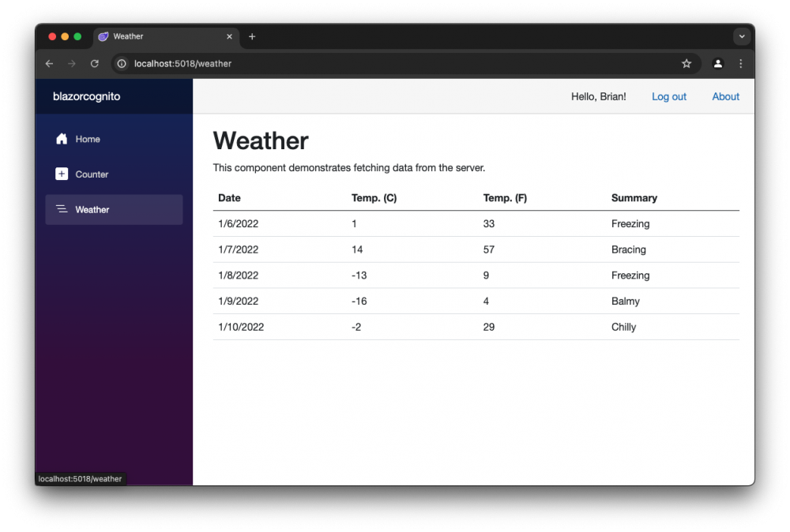Select the Weather list icon
This screenshot has width=790, height=532.
(x=62, y=209)
